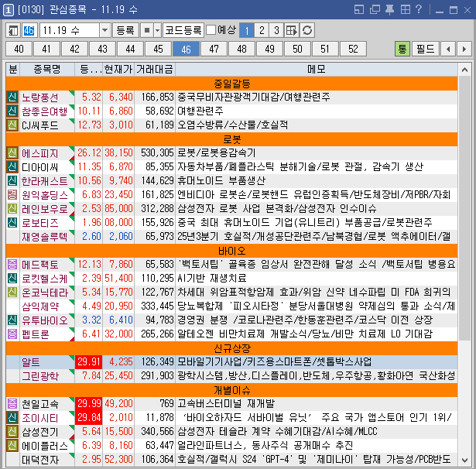Click the list view icon at toolbar left
Image resolution: width=476 pixels, height=469 pixels.
click(x=13, y=30)
